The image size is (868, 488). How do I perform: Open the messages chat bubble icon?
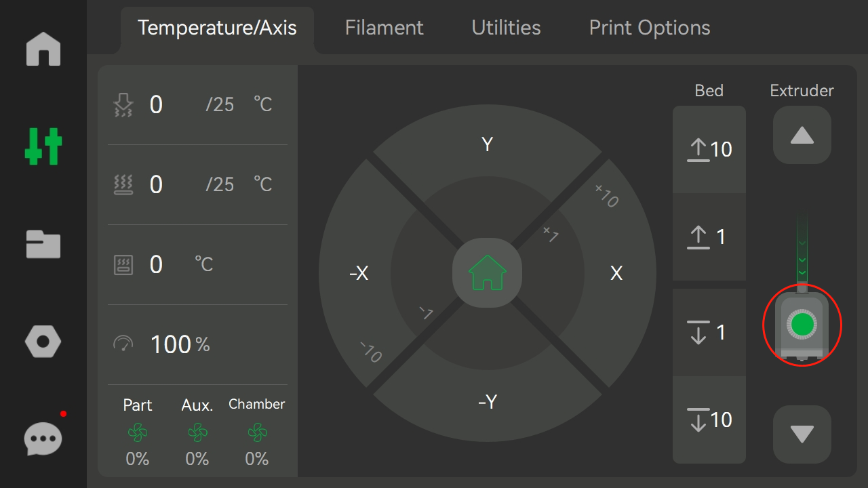pyautogui.click(x=43, y=439)
